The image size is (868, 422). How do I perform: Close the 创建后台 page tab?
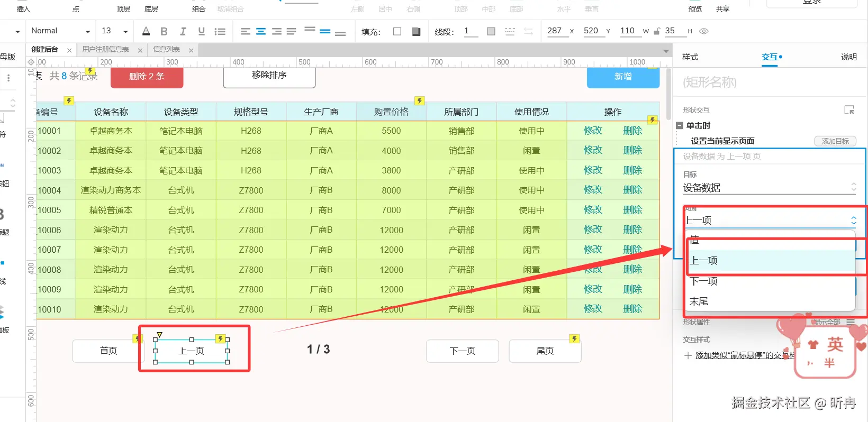[x=69, y=50]
